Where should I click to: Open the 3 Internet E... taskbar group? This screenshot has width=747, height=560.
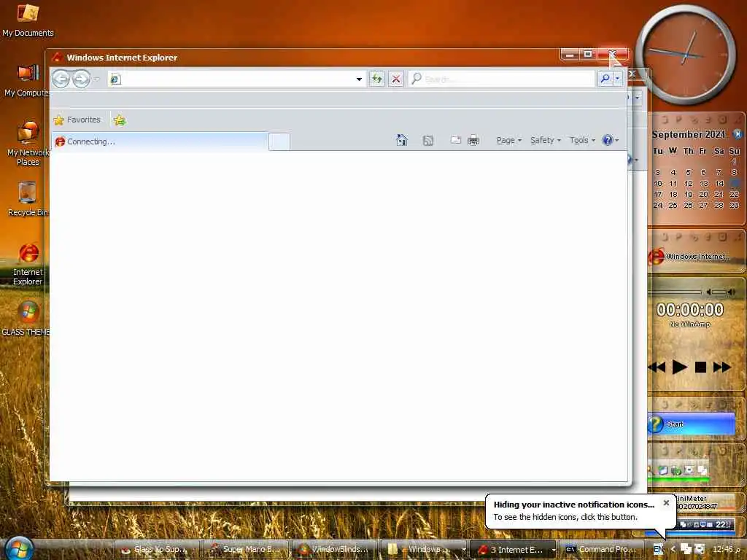(x=513, y=550)
